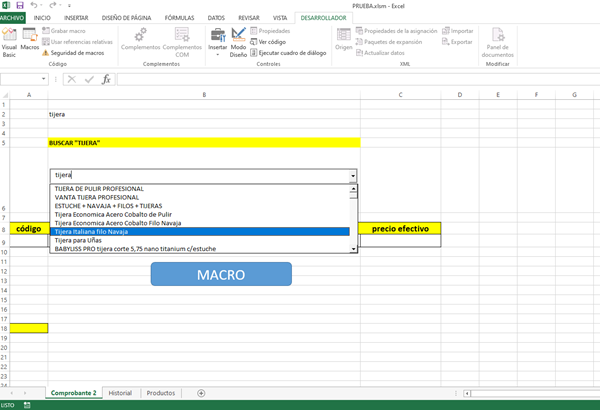This screenshot has width=600, height=410.
Task: Select BABYLISS PRO tijera corte item
Action: (199, 249)
